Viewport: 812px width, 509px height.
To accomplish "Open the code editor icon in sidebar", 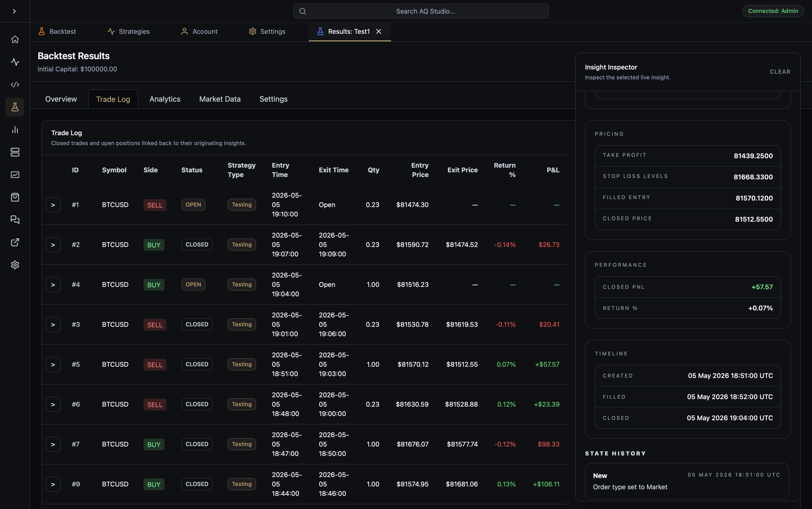I will (15, 85).
